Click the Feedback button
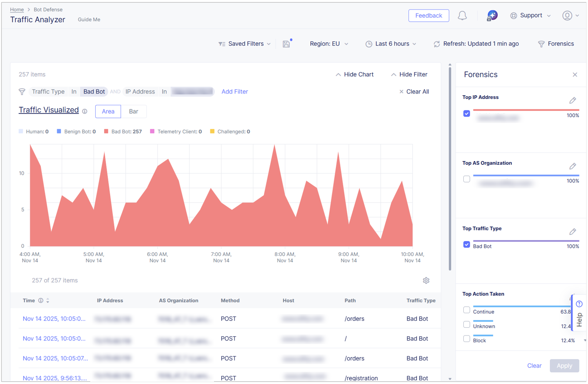The height and width of the screenshot is (384, 588). click(428, 15)
